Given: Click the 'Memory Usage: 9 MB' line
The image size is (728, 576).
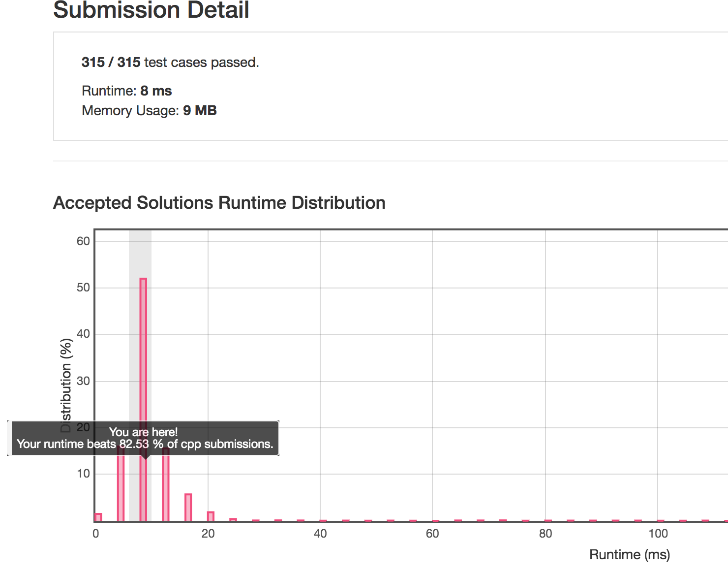Looking at the screenshot, I should point(149,111).
